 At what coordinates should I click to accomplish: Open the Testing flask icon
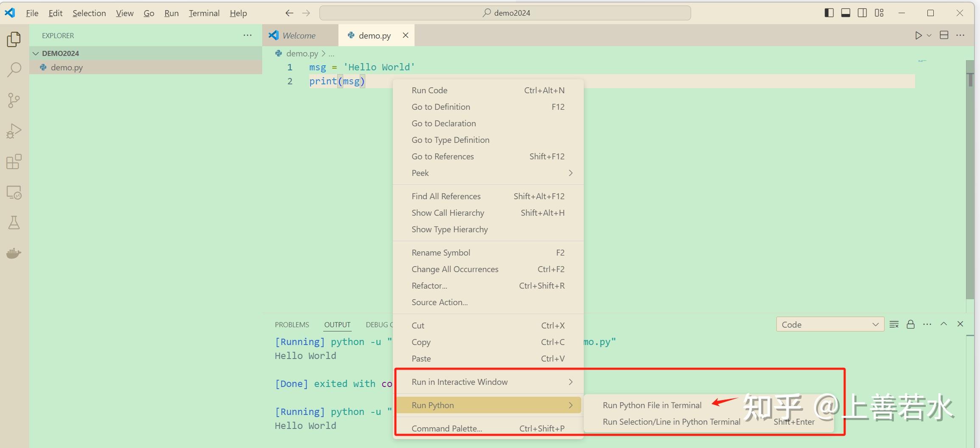(14, 223)
